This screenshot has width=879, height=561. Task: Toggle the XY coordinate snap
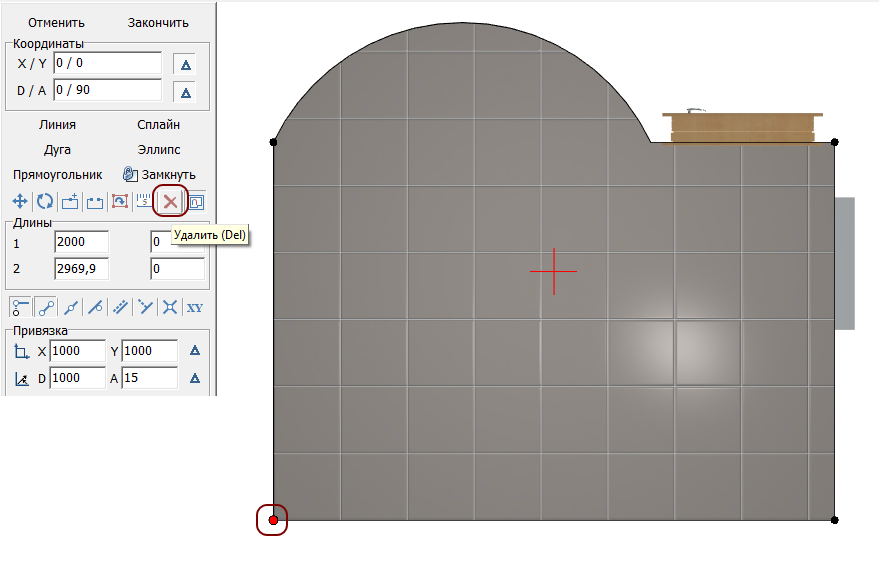(195, 307)
